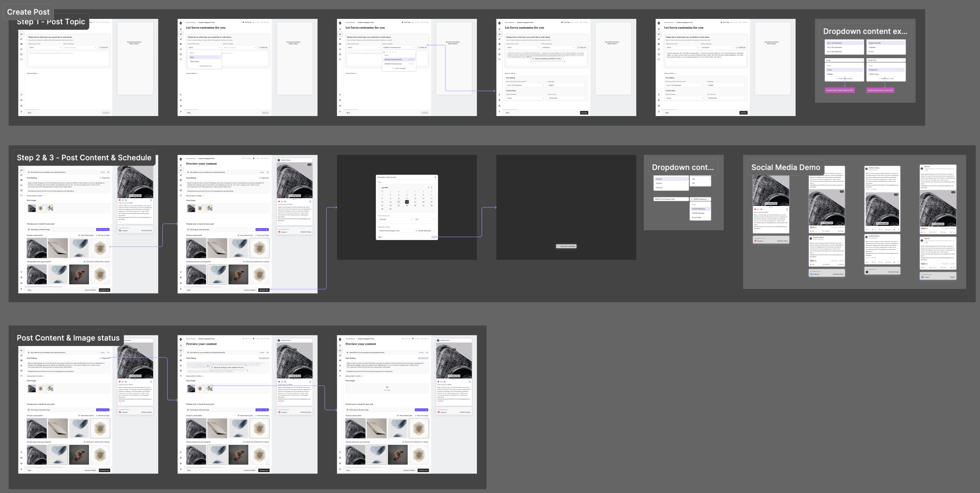Screen dimensions: 980x493
Task: Click Generate in the Savra-is-writing-prompt frame
Action: 584,113
